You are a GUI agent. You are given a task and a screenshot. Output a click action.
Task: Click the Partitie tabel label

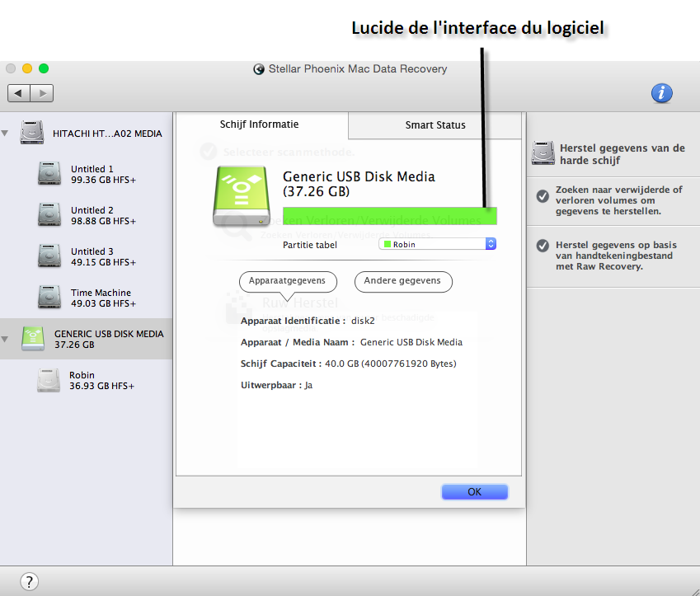310,245
